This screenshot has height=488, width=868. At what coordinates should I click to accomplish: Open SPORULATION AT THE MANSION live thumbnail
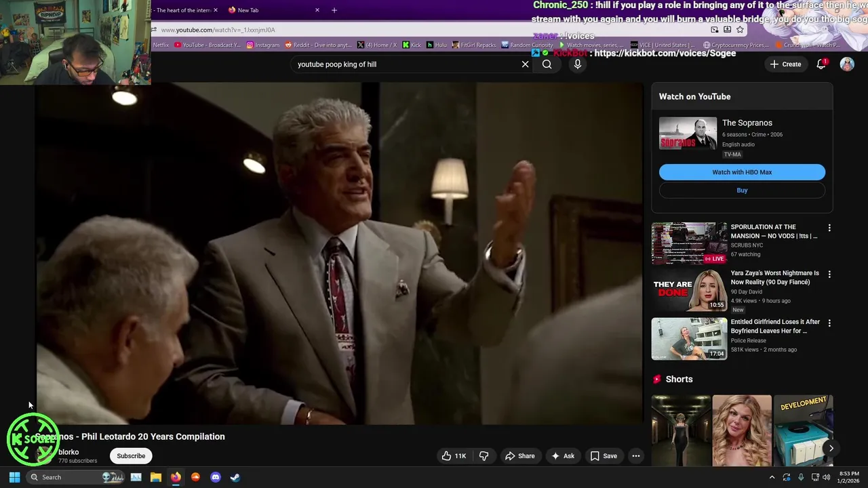(x=689, y=243)
